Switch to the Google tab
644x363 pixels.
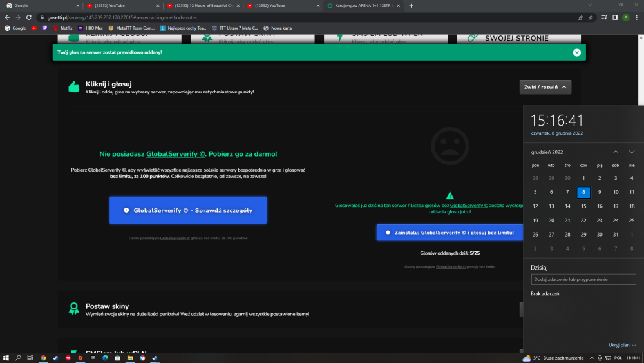[x=41, y=6]
